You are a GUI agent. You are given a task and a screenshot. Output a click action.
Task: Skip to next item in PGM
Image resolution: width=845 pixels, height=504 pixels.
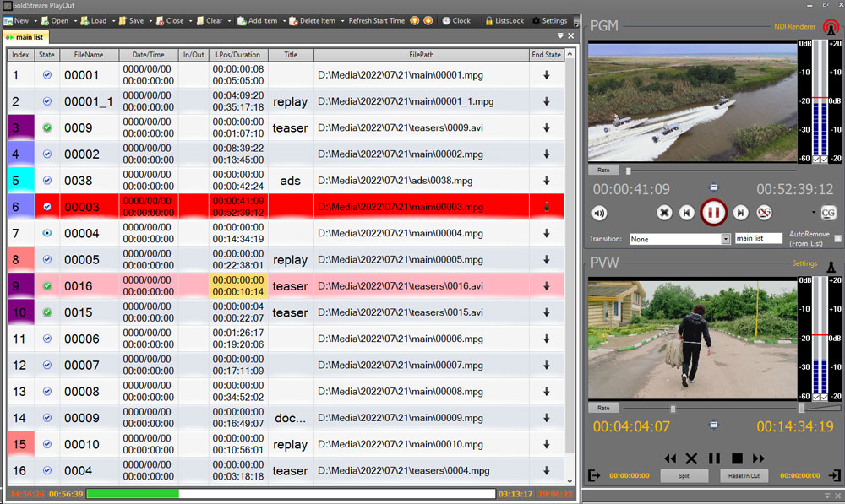coord(741,213)
